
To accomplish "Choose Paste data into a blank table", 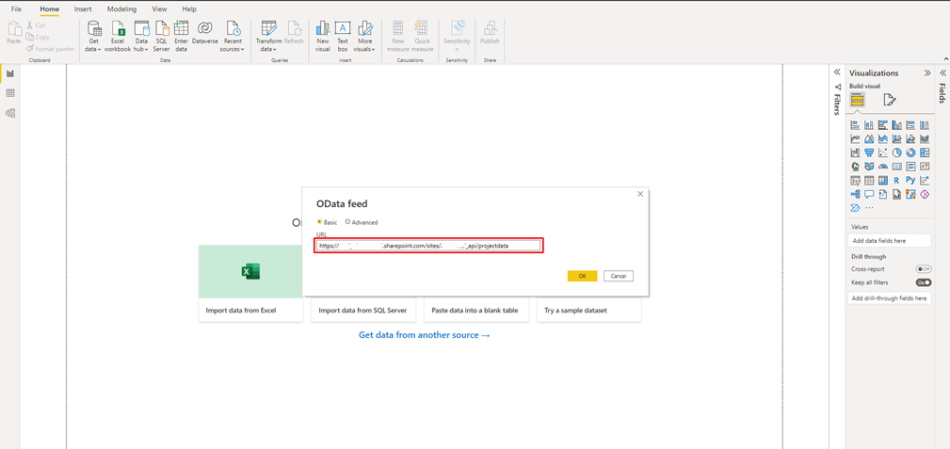I will click(x=476, y=310).
